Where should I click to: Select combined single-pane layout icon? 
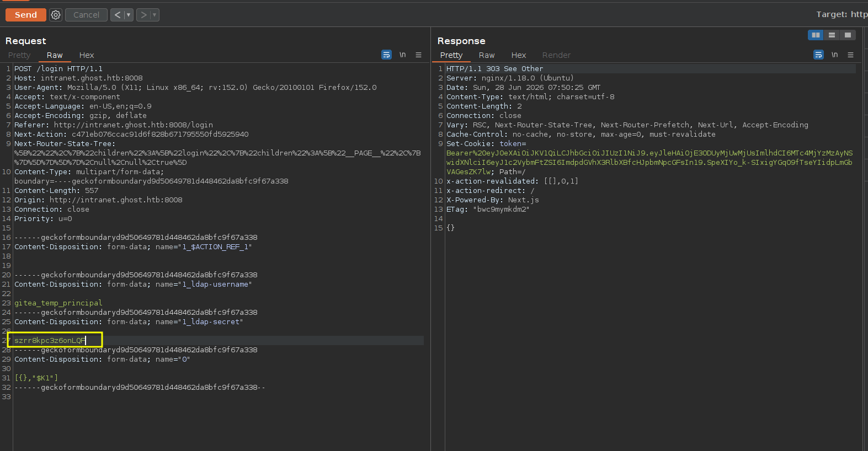[848, 35]
